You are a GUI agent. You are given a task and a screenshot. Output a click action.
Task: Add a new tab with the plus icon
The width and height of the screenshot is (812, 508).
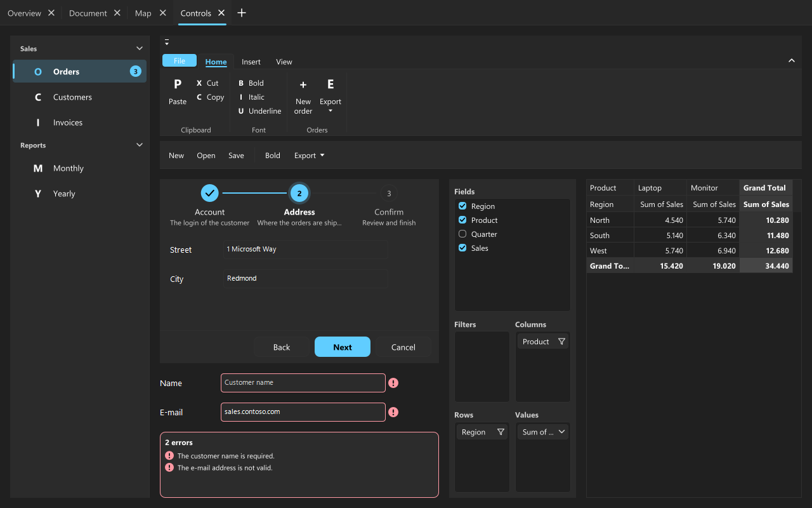(x=242, y=13)
